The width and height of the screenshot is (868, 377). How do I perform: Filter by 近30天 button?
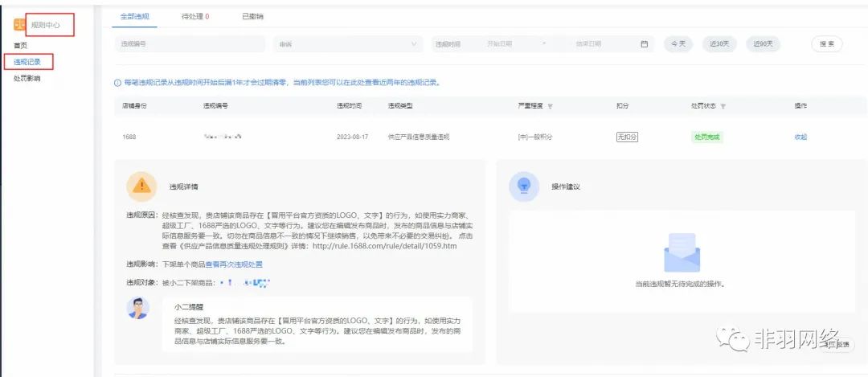[x=719, y=44]
